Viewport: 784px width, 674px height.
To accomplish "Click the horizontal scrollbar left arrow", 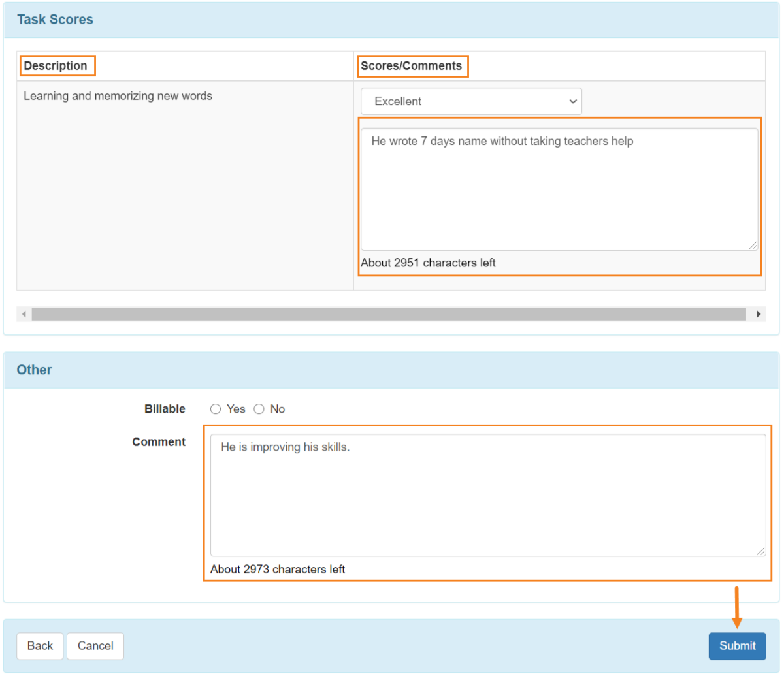I will pyautogui.click(x=24, y=314).
